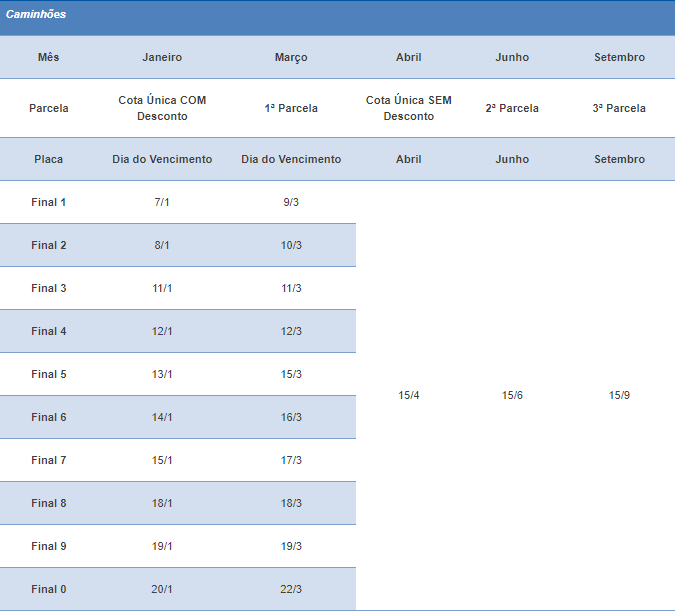Click the Cota Única COM Desconto cell

coord(162,108)
